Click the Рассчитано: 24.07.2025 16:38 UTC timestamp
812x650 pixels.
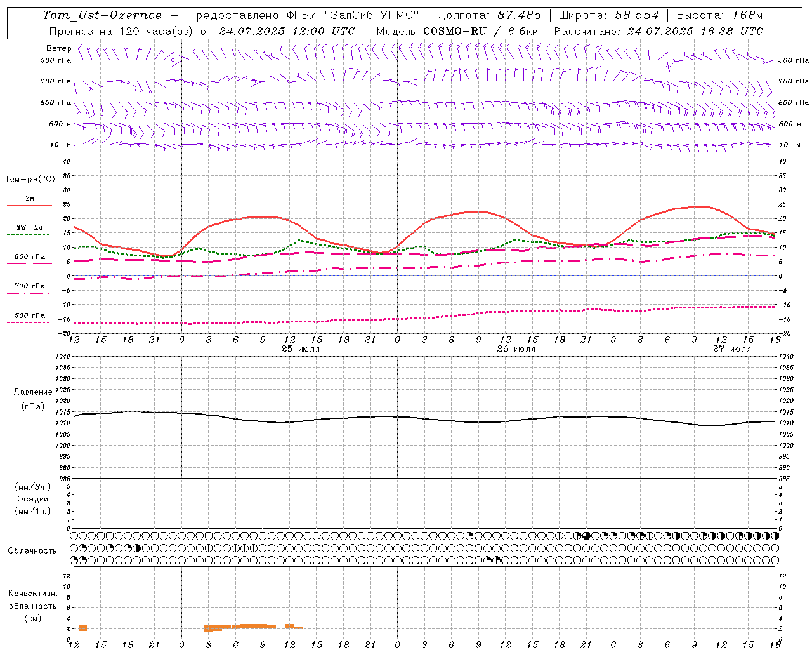[x=658, y=31]
